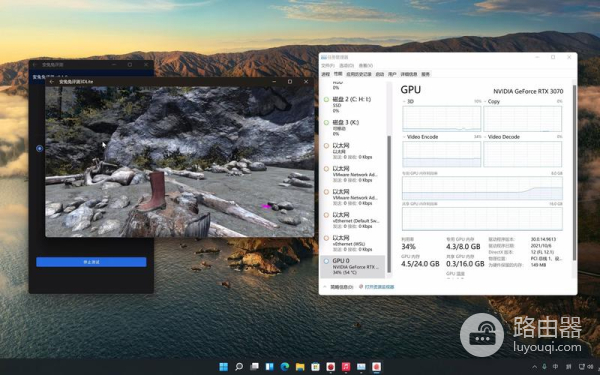Select GPU 0 in the sidebar
The width and height of the screenshot is (600, 375).
point(353,266)
